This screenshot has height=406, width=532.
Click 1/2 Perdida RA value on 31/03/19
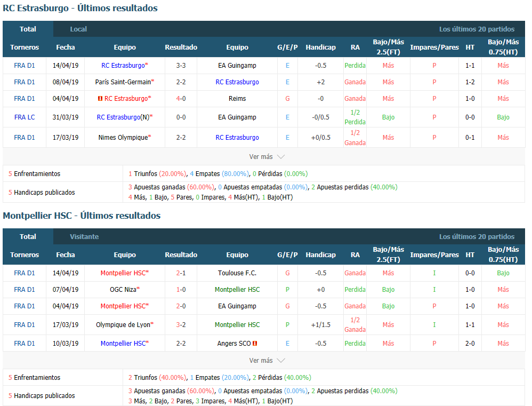pos(355,117)
